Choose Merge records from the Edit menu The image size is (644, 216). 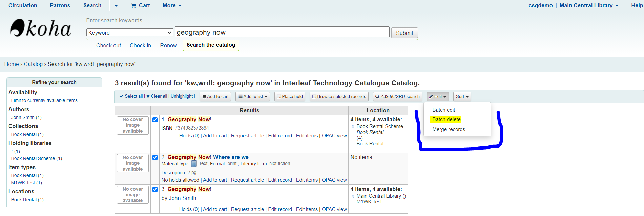pyautogui.click(x=449, y=129)
